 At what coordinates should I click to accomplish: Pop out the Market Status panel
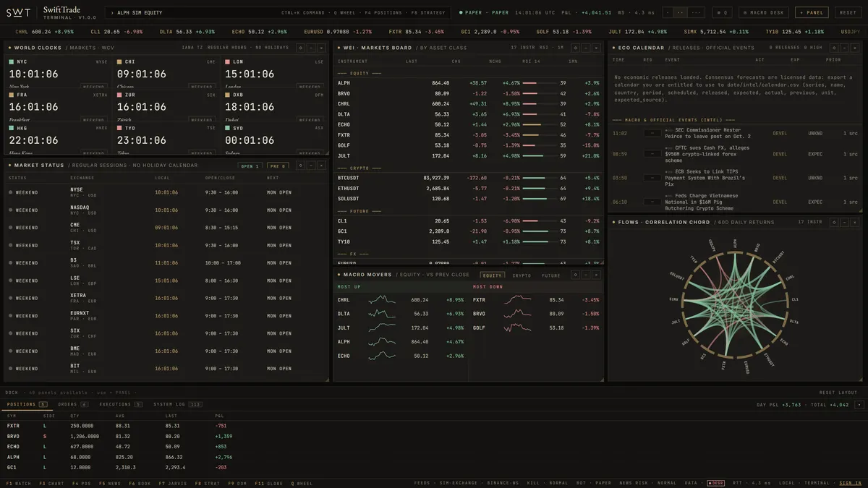pos(300,166)
